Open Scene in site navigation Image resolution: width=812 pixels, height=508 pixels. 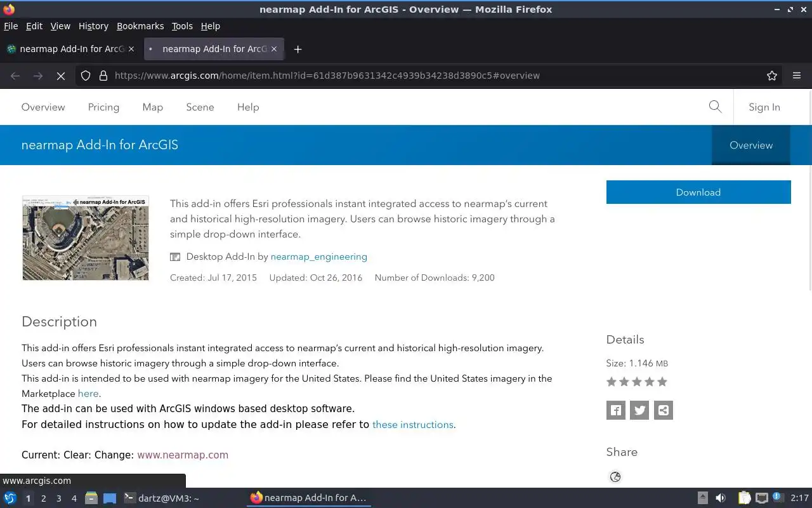click(x=200, y=107)
